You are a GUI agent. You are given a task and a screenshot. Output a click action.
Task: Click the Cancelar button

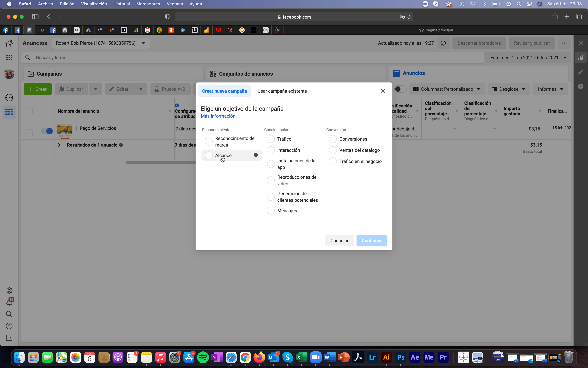coord(339,241)
